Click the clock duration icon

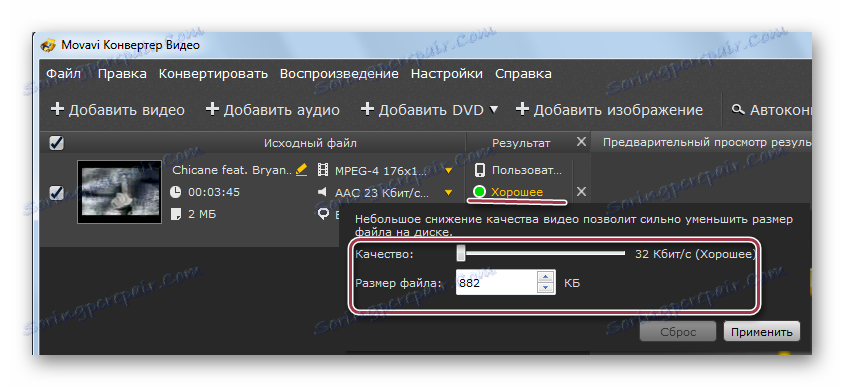[176, 192]
